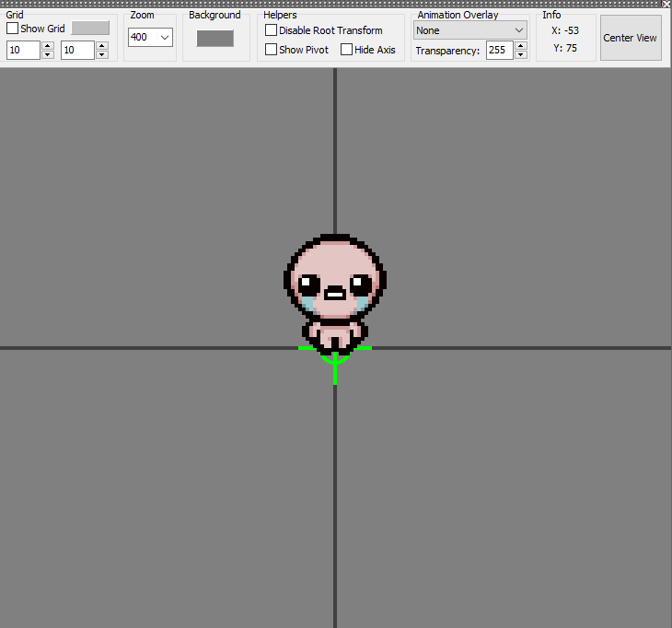This screenshot has height=628, width=672.
Task: Select the Isaac character sprite
Action: pyautogui.click(x=335, y=295)
